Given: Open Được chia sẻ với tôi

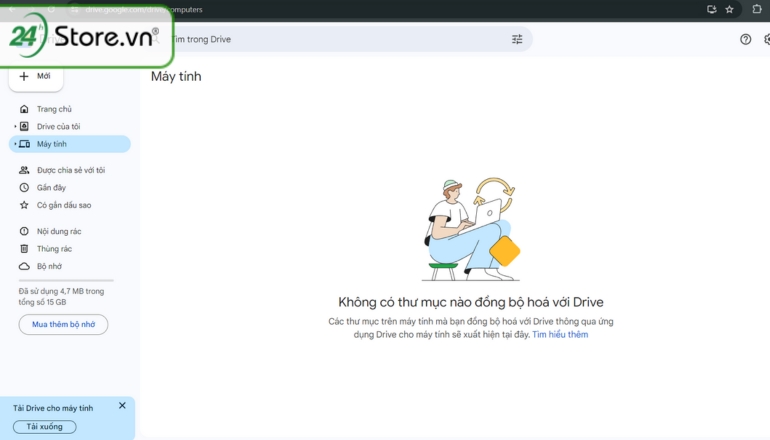Looking at the screenshot, I should 70,170.
